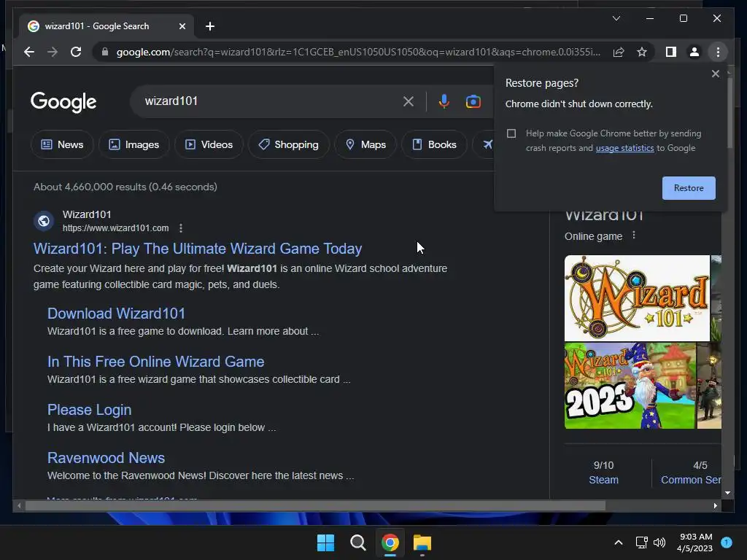The width and height of the screenshot is (747, 560).
Task: Click the Wizard101 site globe favicon
Action: pos(43,221)
